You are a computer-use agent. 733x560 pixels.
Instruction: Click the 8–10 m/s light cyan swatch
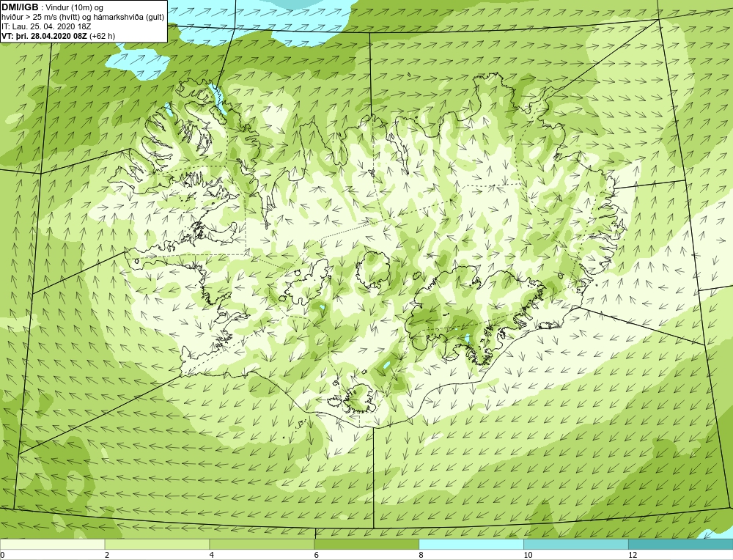[471, 544]
